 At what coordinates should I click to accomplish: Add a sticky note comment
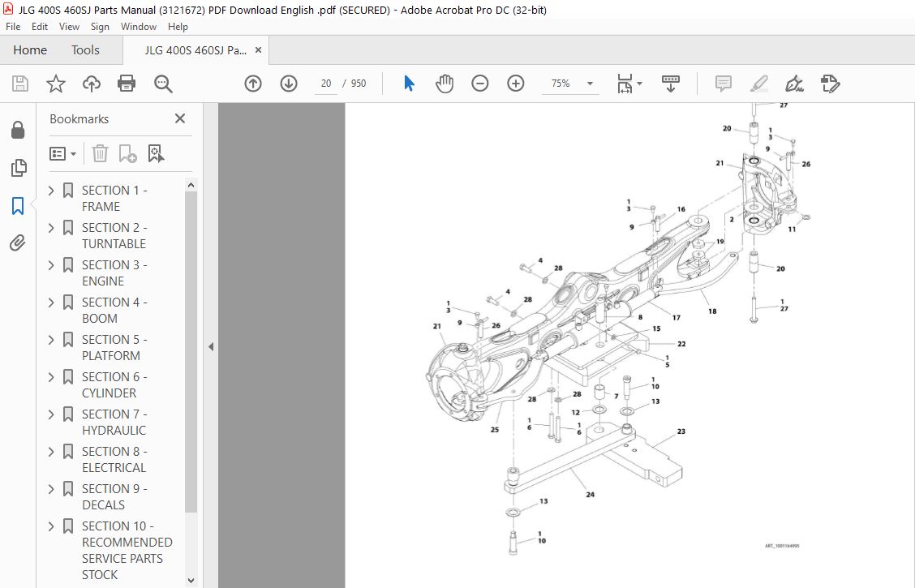723,84
